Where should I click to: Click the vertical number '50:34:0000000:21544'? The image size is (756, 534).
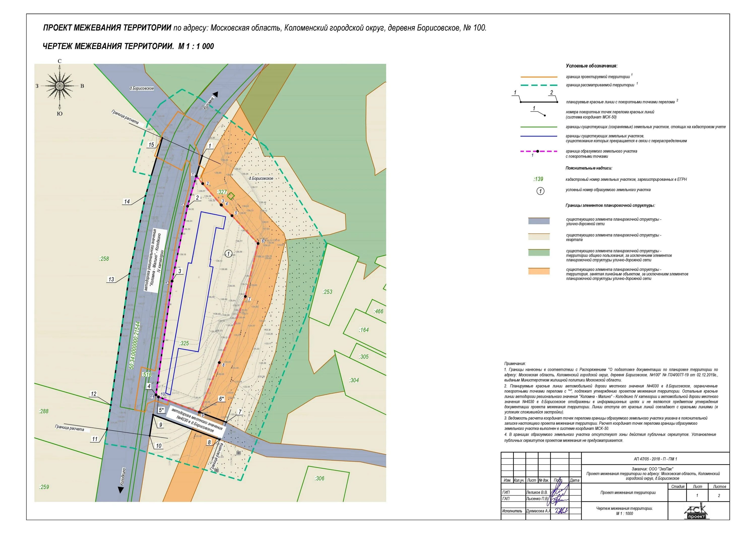pos(134,345)
